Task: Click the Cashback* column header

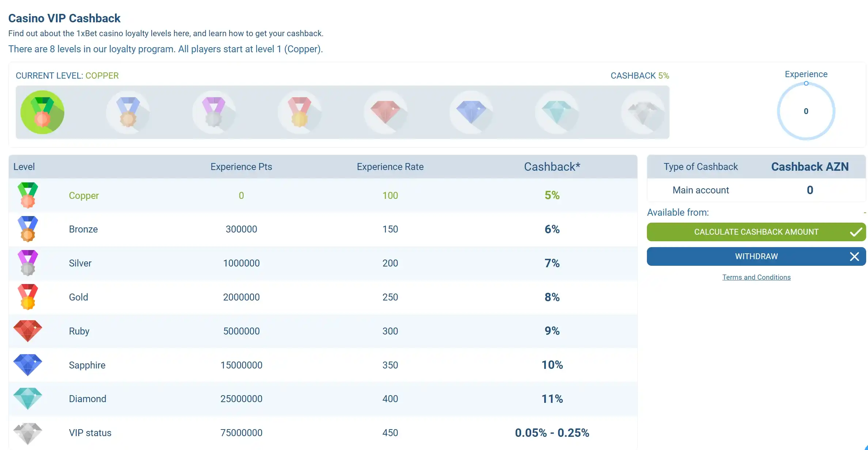Action: pyautogui.click(x=552, y=167)
